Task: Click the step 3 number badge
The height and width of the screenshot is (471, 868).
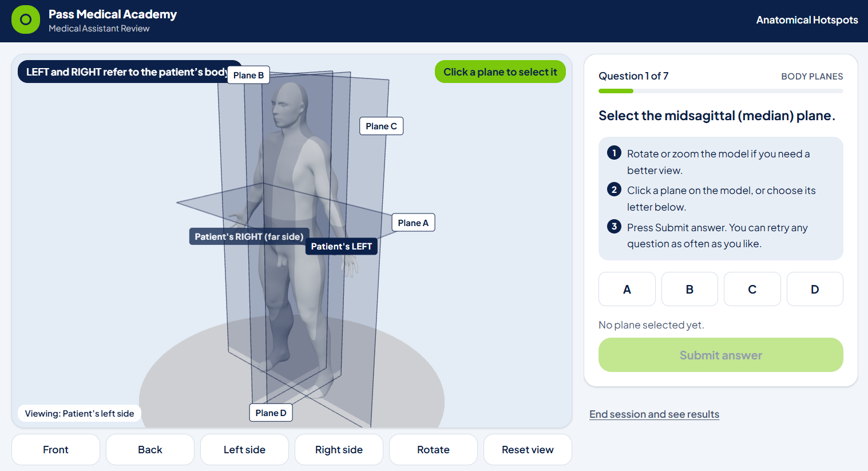Action: [x=614, y=226]
